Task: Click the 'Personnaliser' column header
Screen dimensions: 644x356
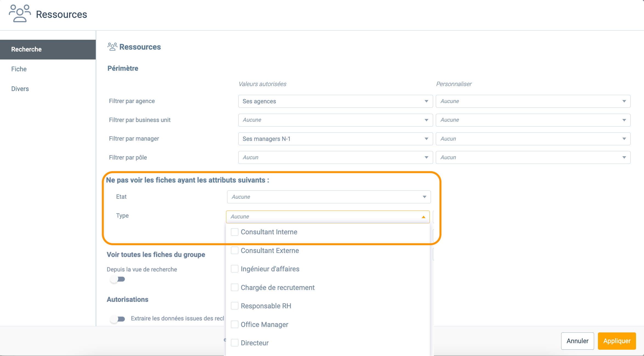Action: click(x=454, y=84)
